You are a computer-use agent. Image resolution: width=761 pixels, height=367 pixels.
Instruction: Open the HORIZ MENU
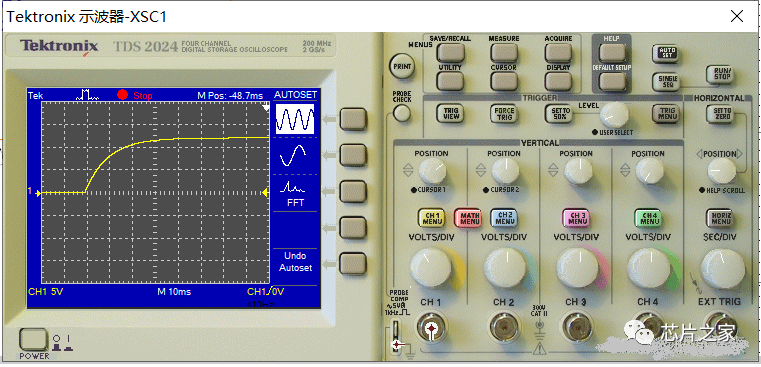[x=721, y=218]
